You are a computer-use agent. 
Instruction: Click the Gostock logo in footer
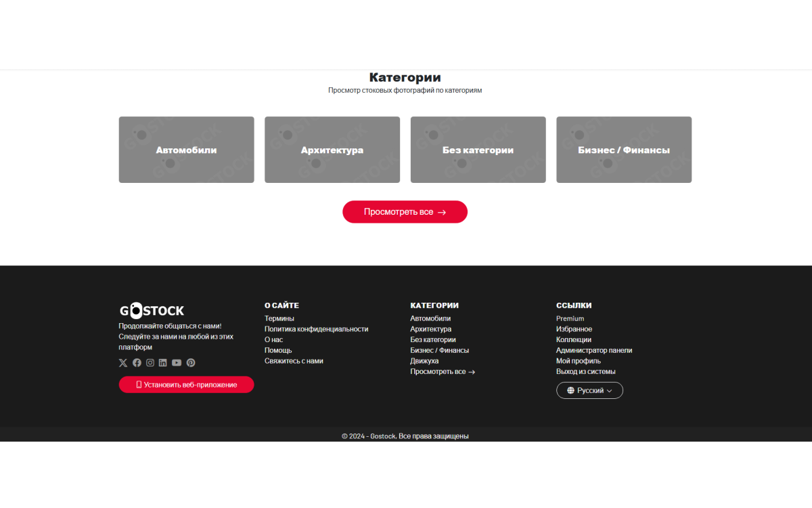click(x=152, y=311)
